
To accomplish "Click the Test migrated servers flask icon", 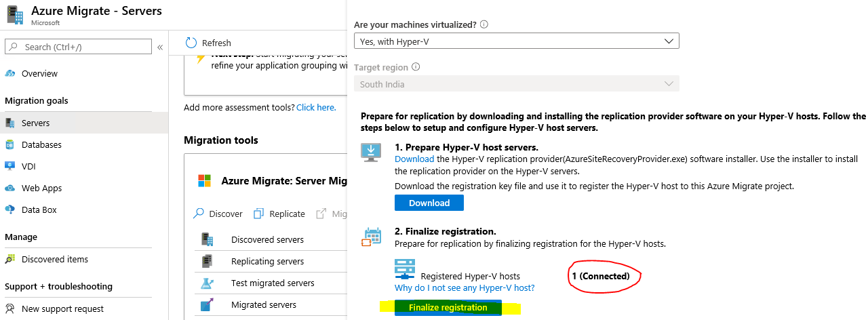I will 208,283.
